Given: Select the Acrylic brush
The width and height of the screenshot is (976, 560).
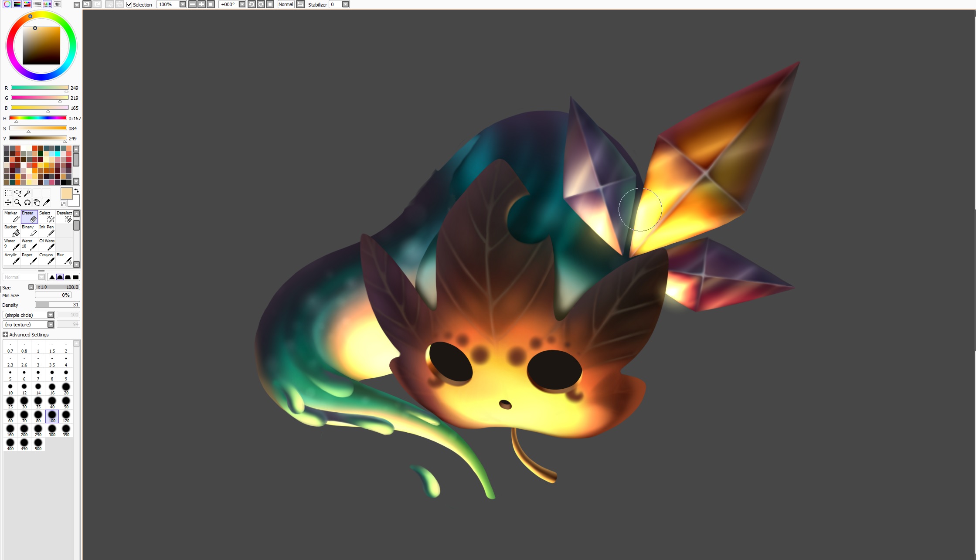Looking at the screenshot, I should click(x=12, y=258).
